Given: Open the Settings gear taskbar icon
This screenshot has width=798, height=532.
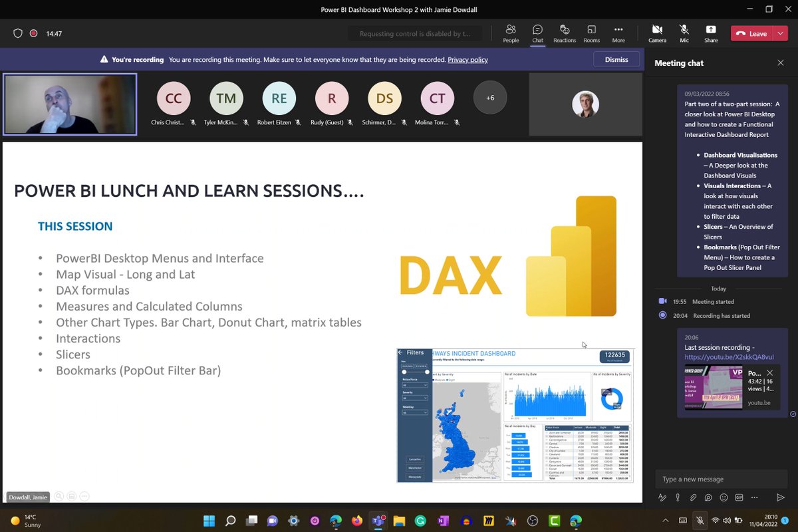Looking at the screenshot, I should coord(293,521).
